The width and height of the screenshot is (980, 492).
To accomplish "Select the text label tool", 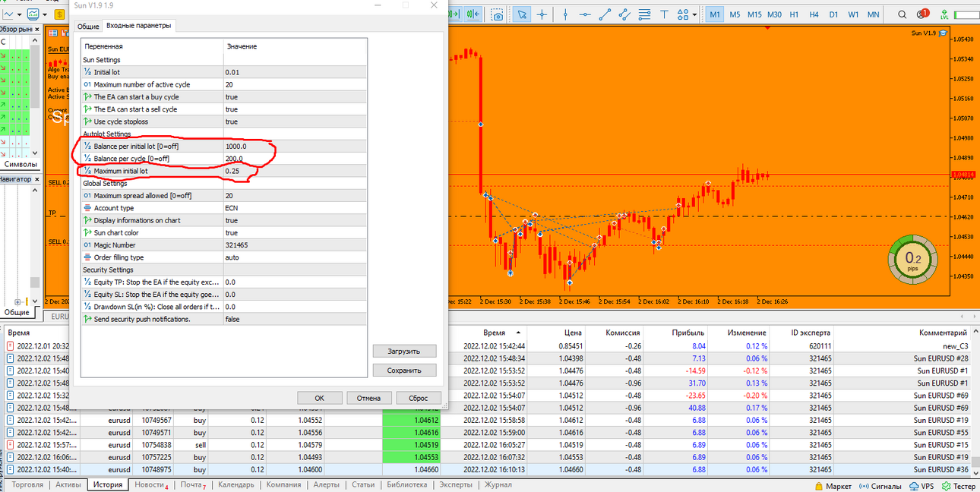I will [x=664, y=14].
